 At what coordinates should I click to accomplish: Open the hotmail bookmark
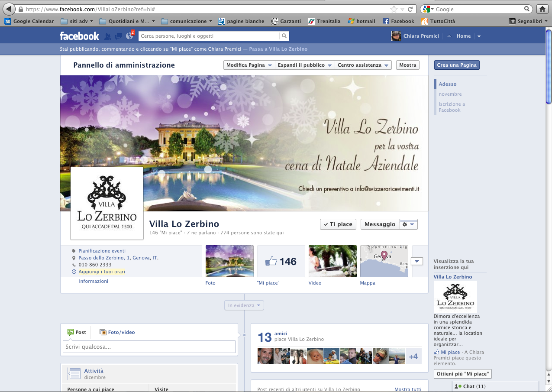(x=362, y=21)
